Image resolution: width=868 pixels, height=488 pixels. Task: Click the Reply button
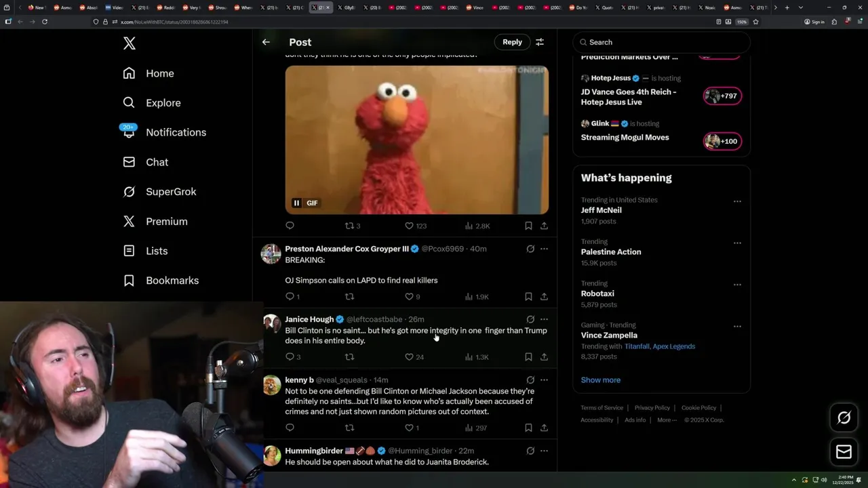pyautogui.click(x=512, y=42)
